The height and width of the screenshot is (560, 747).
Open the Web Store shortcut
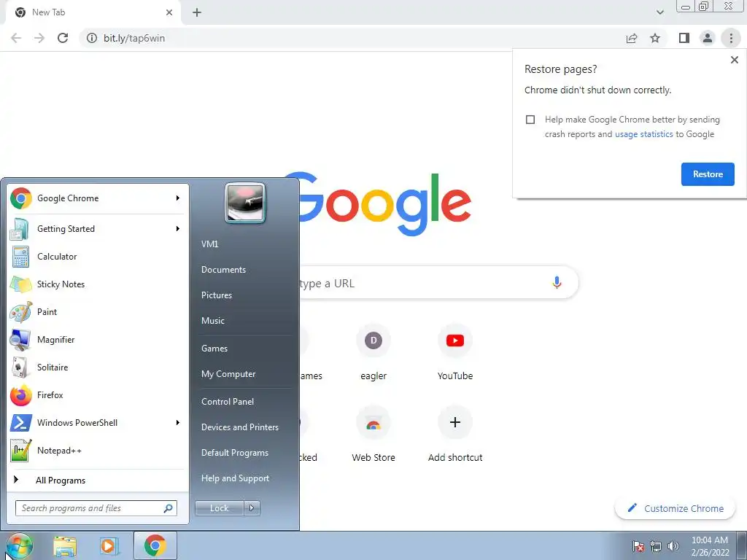[373, 434]
